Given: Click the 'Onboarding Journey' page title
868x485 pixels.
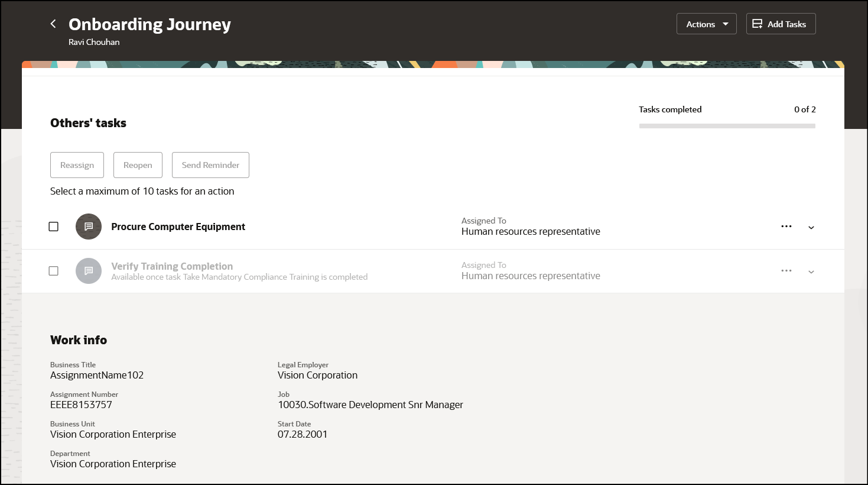Looking at the screenshot, I should point(149,24).
